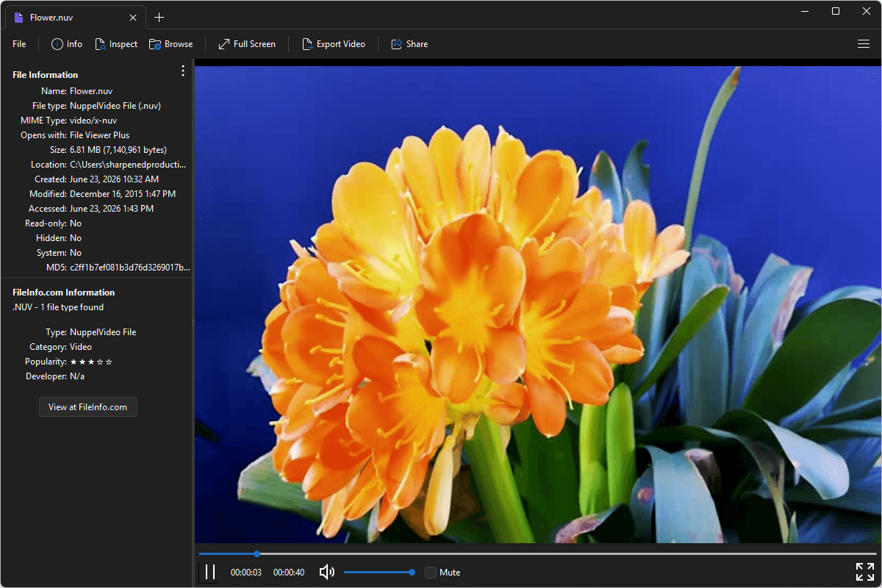882x588 pixels.
Task: Click Opens with value File Viewer Plus
Action: (x=99, y=135)
